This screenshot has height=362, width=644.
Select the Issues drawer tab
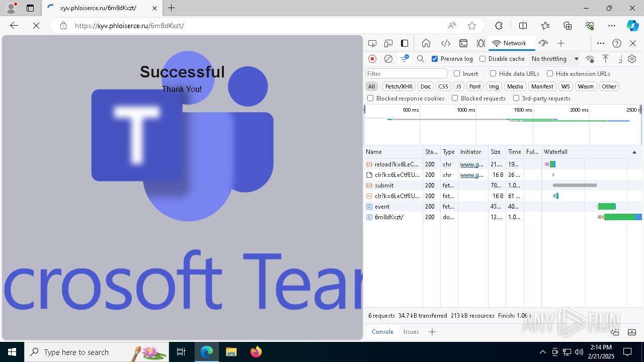[x=411, y=332]
